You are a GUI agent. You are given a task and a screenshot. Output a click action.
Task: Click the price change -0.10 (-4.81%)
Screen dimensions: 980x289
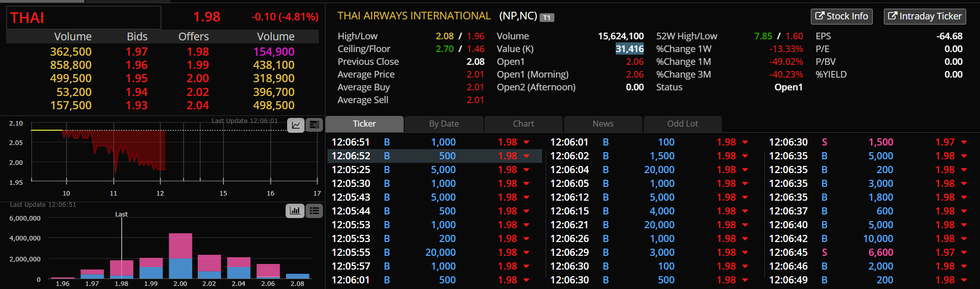(x=285, y=17)
